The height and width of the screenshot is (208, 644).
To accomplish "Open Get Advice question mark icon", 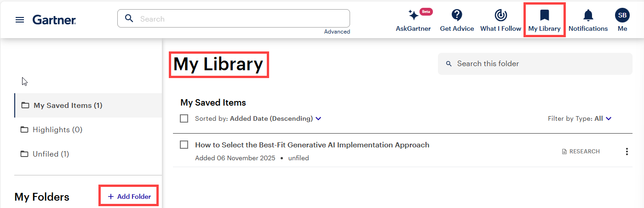I will pyautogui.click(x=457, y=16).
